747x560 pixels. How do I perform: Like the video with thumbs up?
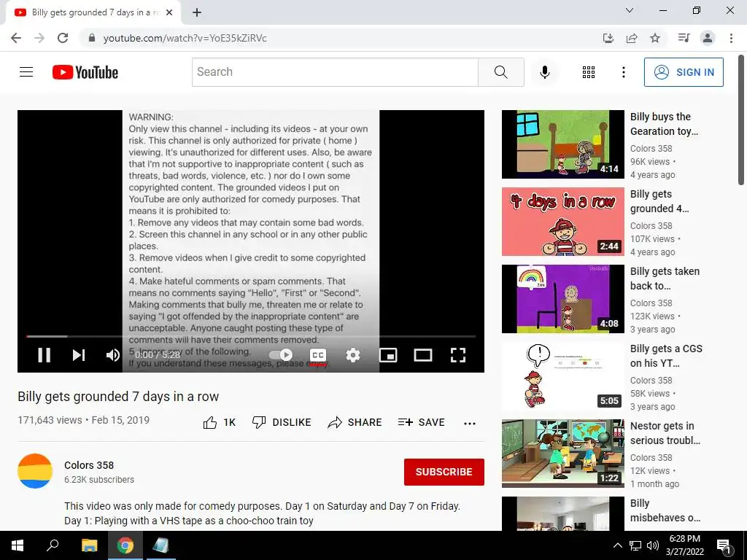pos(219,422)
